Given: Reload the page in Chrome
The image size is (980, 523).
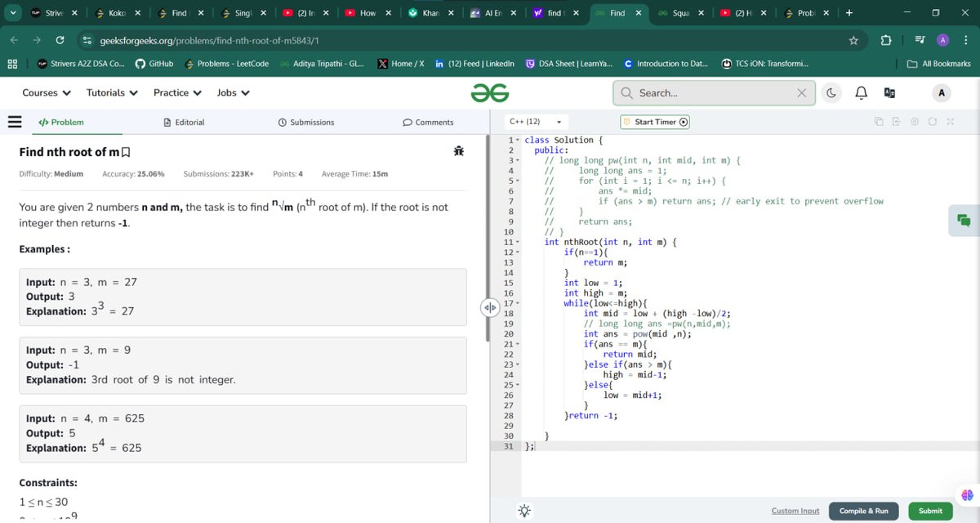Looking at the screenshot, I should [x=60, y=40].
